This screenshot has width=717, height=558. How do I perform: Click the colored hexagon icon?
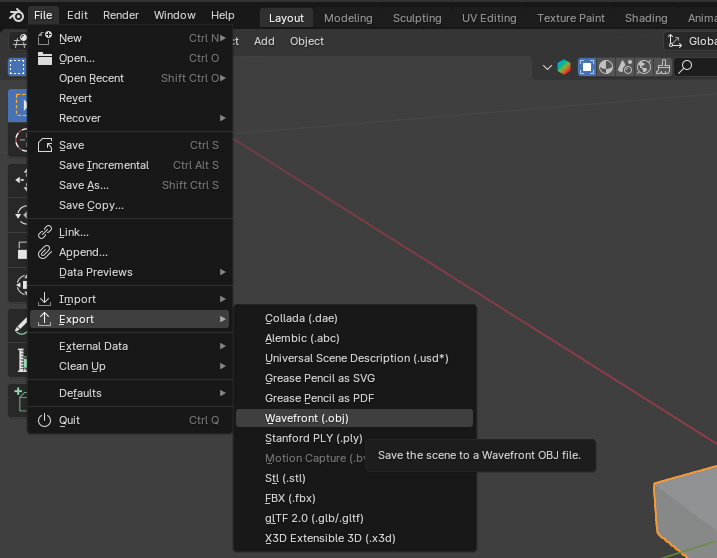point(564,67)
